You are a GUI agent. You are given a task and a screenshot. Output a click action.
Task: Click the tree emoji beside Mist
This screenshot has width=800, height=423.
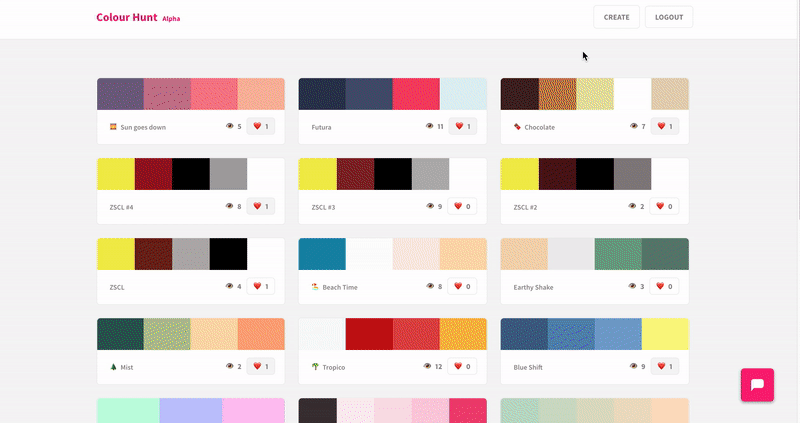[x=113, y=367]
